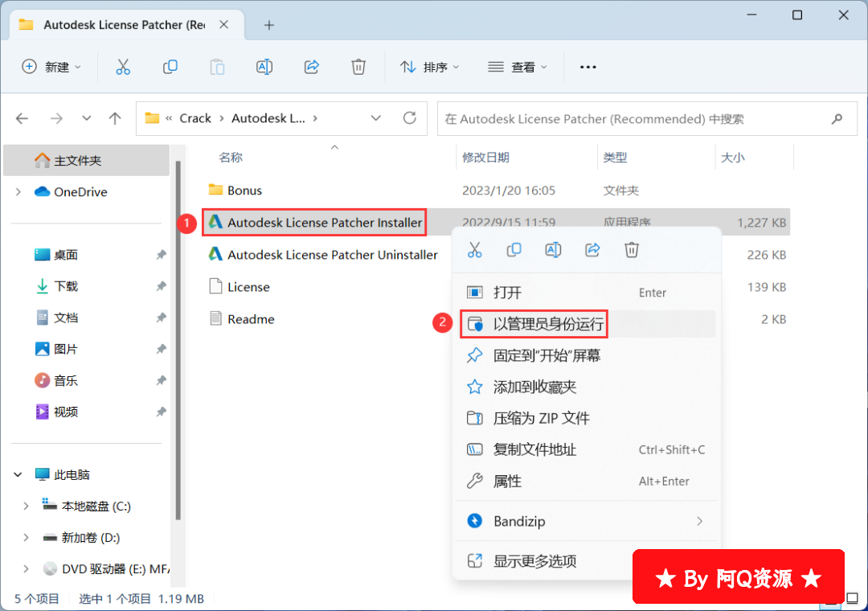Click the Cut icon in the top toolbar
Screen dimensions: 868x611
pos(123,67)
